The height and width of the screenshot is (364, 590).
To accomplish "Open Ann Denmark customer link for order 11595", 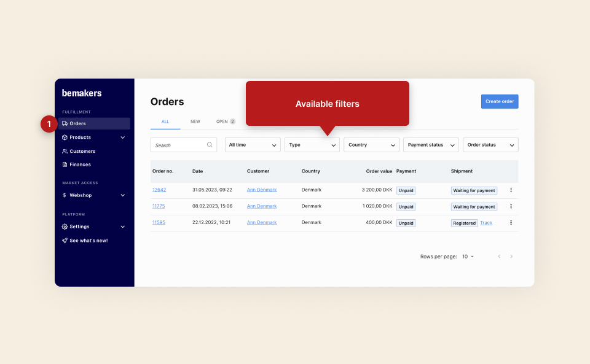I will (262, 222).
